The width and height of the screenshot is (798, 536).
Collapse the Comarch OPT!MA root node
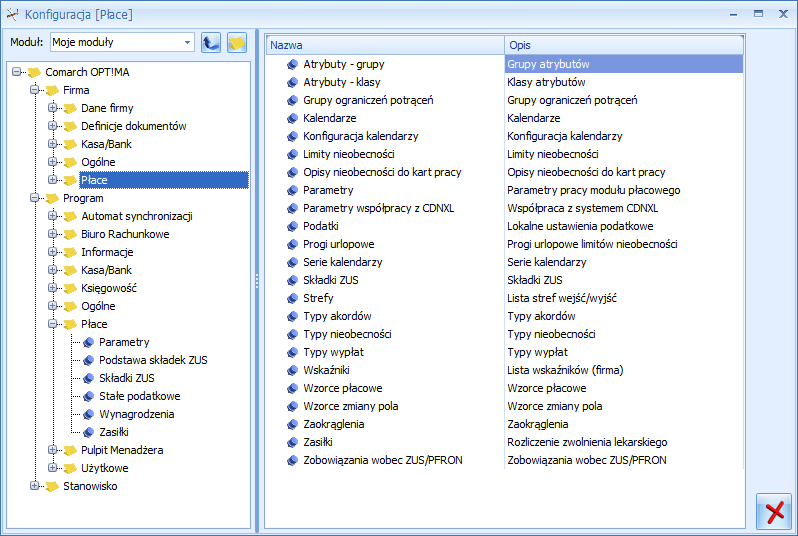click(17, 72)
